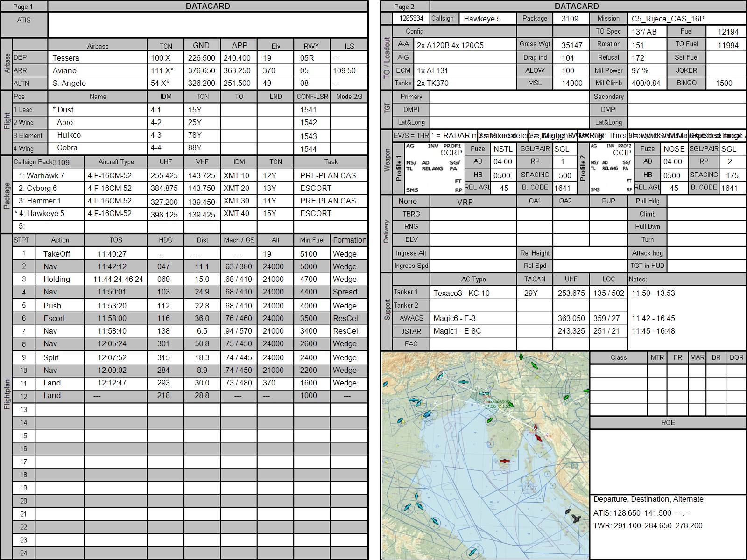Click the empty Primary target field
Screen dimensions: 747x560
[509, 97]
